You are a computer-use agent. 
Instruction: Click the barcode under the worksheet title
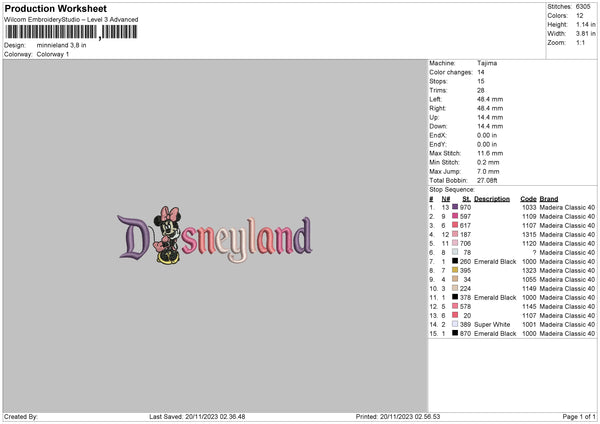point(71,32)
